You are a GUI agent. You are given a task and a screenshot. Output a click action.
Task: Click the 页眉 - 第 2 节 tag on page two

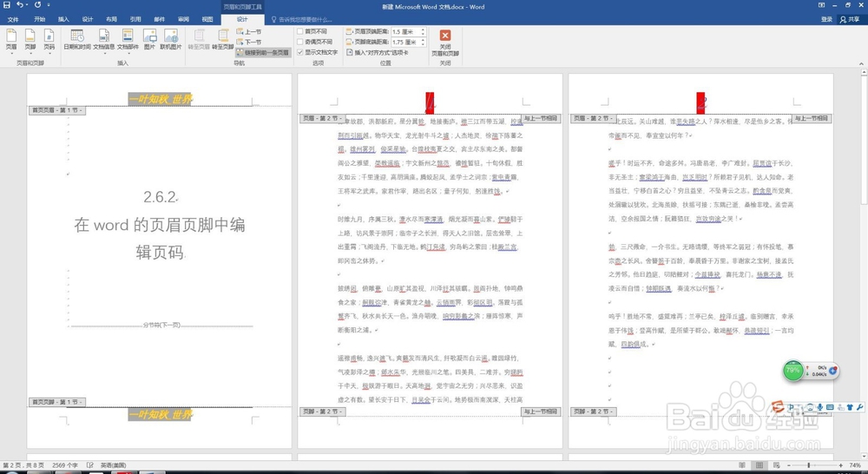[x=322, y=118]
